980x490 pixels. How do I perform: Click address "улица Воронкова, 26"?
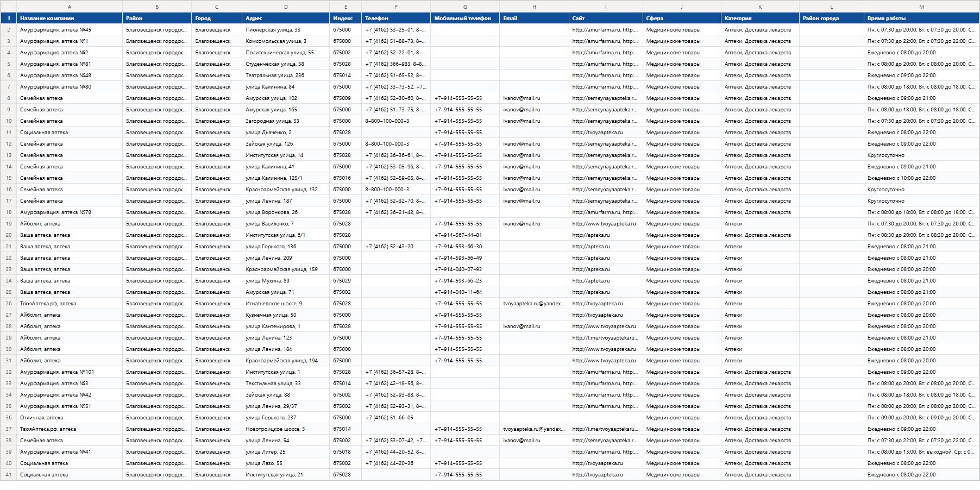pos(286,212)
